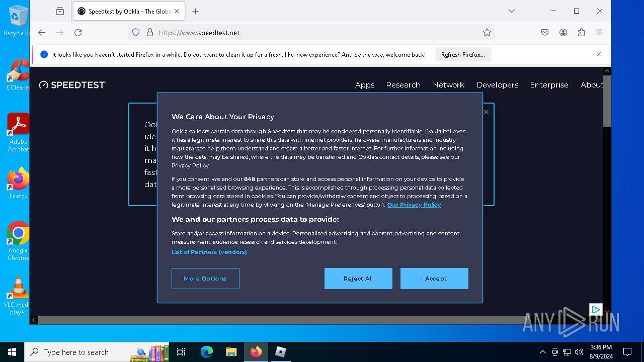
Task: List all tabs with the chevron dropdown
Action: [512, 11]
